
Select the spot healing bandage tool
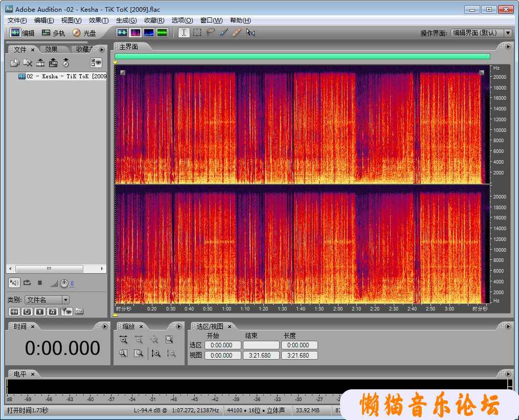click(x=237, y=32)
